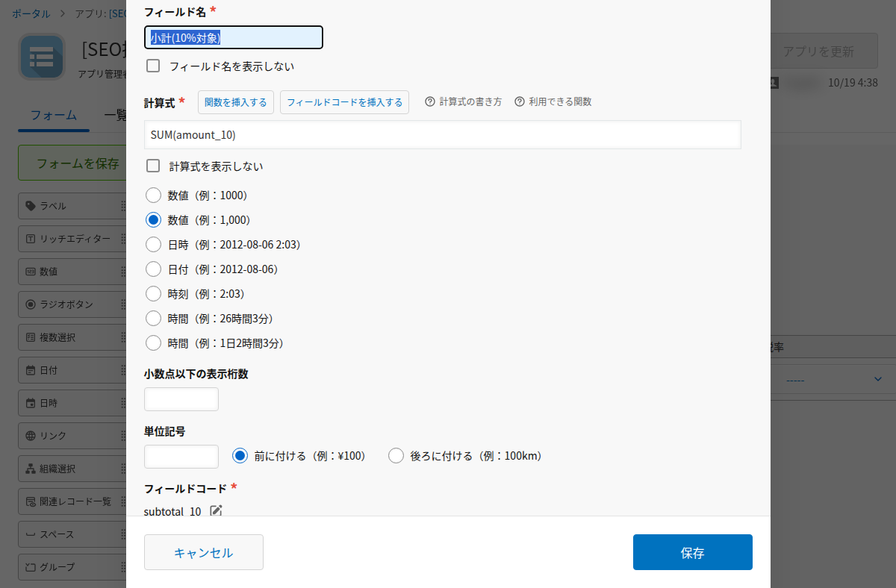This screenshot has width=896, height=588.
Task: Click the help icon beside 利用できる関数
Action: point(520,101)
